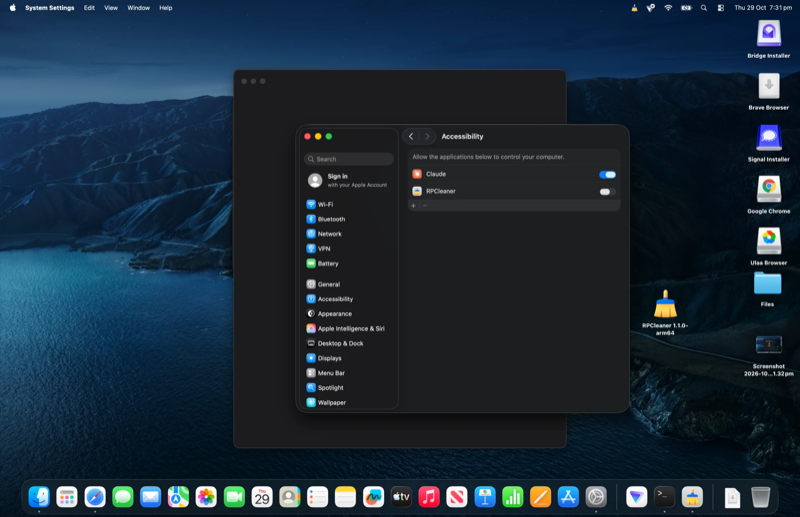Open Apple Intelligence & Siri settings
This screenshot has height=517, width=800.
(345, 329)
